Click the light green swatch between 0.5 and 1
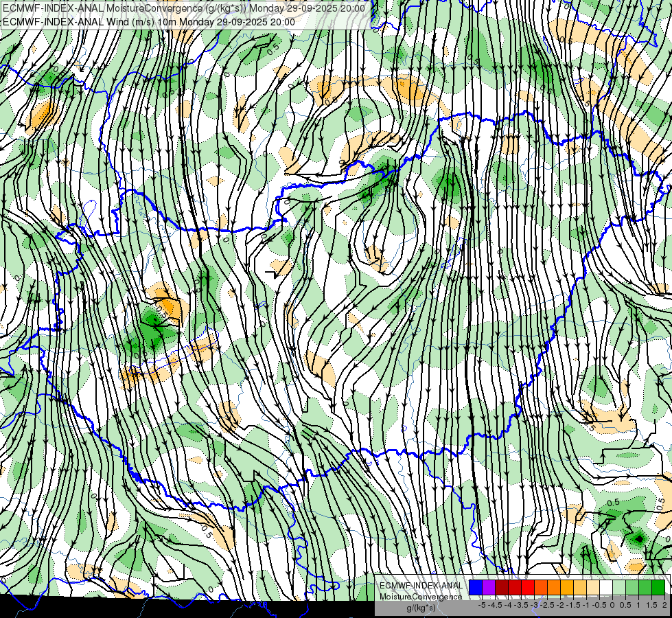The height and width of the screenshot is (618, 672). [x=632, y=587]
